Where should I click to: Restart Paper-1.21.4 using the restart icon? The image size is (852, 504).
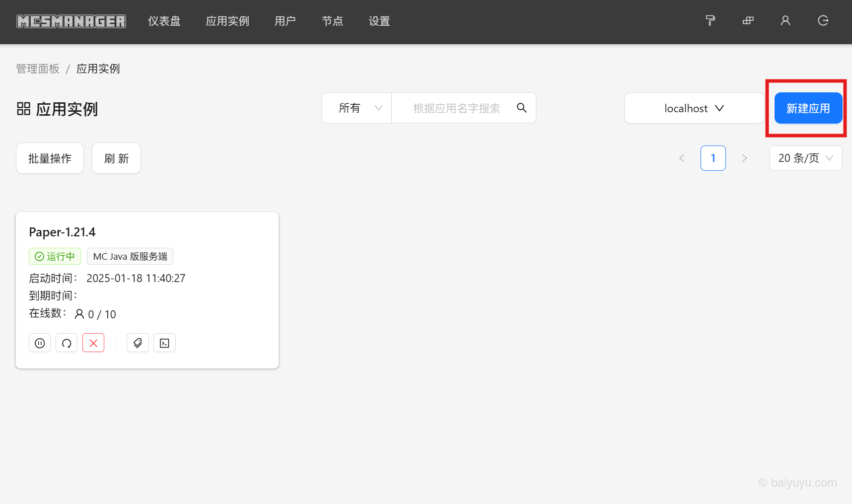[67, 343]
